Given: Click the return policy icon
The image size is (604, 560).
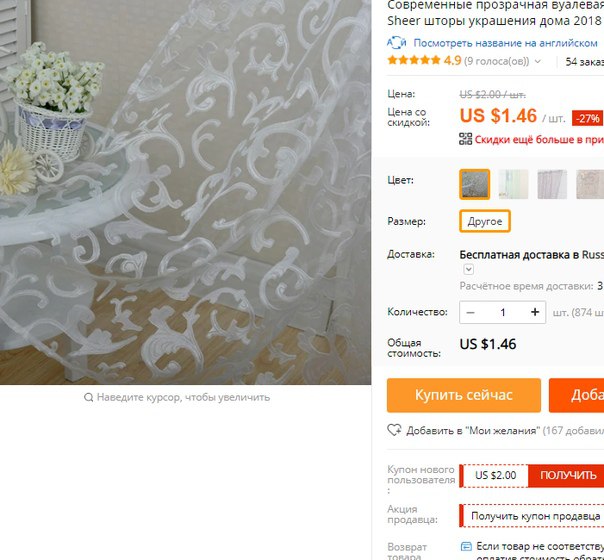Looking at the screenshot, I should click(x=466, y=547).
